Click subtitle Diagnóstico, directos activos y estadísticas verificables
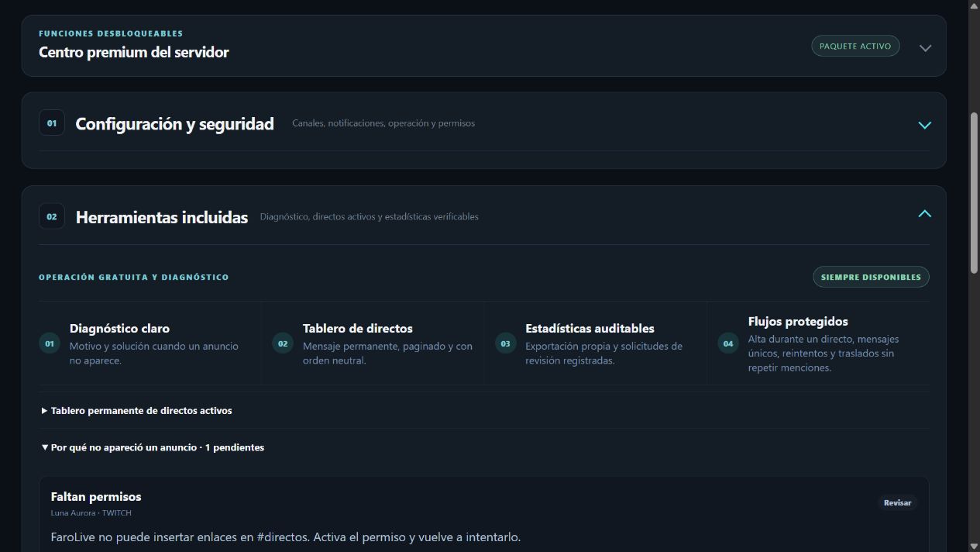 pos(370,217)
